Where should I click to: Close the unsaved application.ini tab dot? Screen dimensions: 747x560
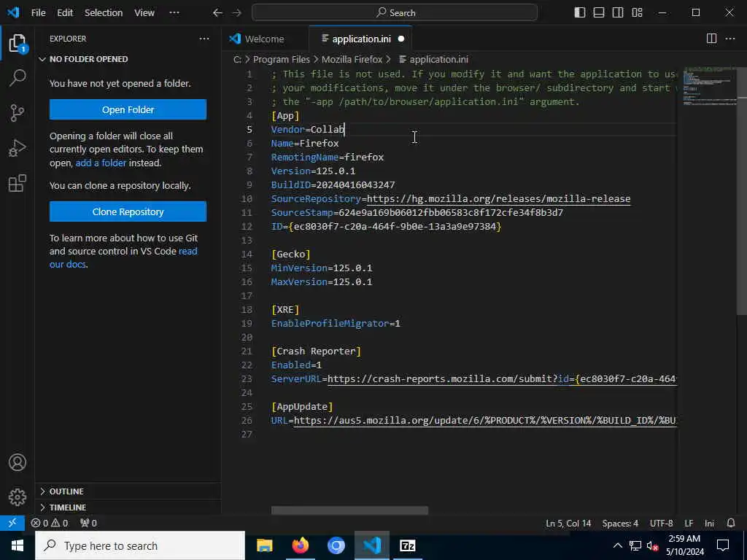click(401, 39)
